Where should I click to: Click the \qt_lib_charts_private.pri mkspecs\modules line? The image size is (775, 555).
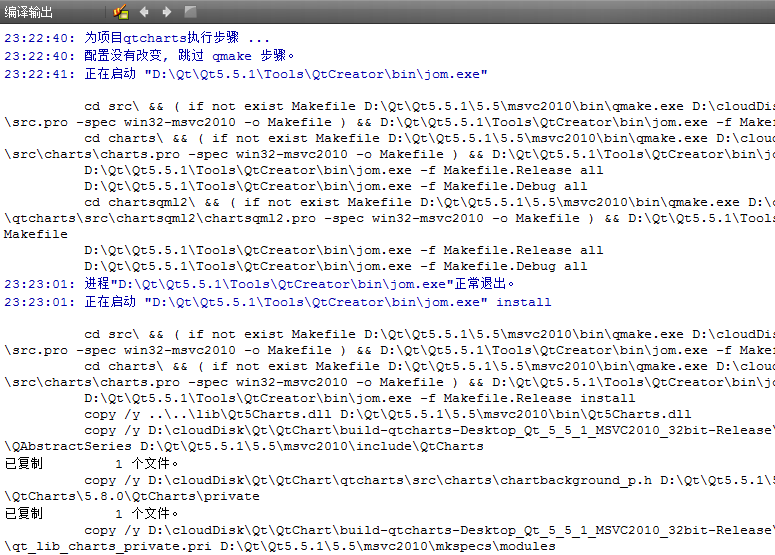(x=280, y=546)
